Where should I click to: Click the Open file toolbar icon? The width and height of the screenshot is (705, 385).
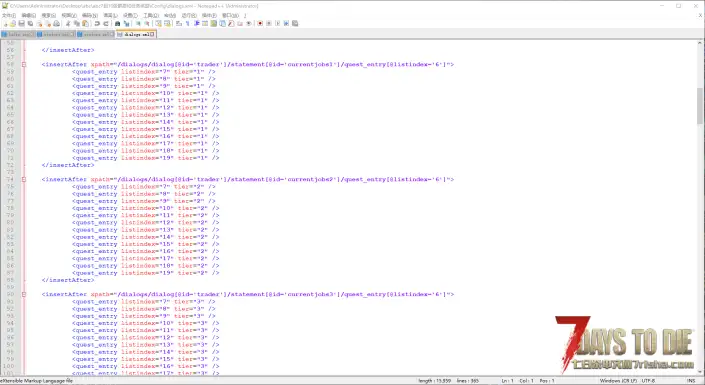tap(13, 23)
